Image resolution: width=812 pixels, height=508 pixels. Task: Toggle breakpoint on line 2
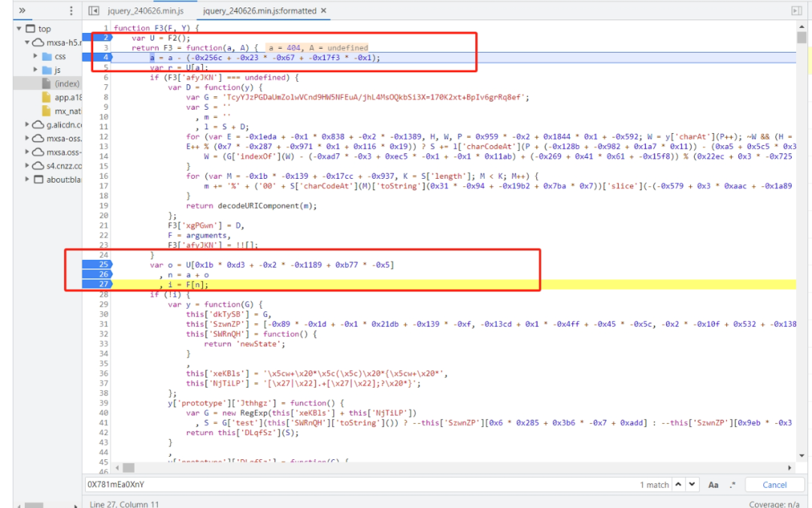coord(97,38)
